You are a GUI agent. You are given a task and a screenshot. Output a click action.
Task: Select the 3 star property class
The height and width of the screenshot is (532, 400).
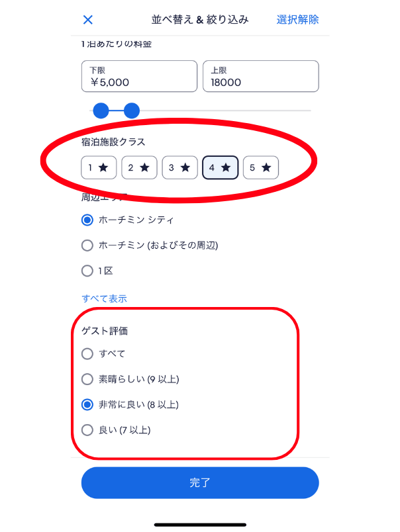[179, 167]
